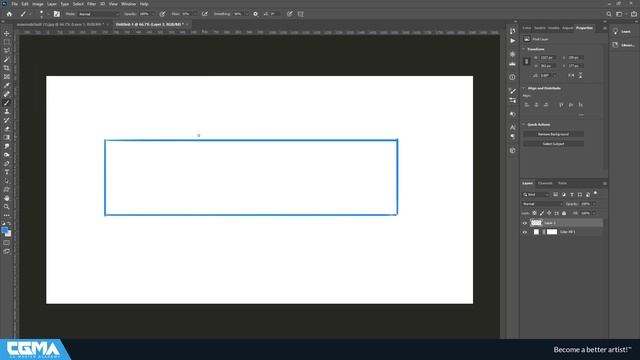Image resolution: width=640 pixels, height=360 pixels.
Task: Select the Eyedropper tool
Action: coord(7,85)
